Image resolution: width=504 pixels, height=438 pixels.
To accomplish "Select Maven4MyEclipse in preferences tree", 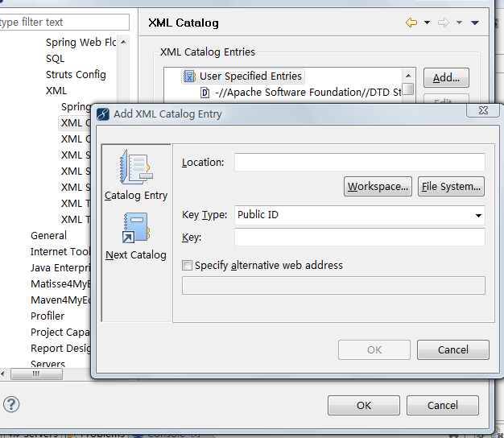I will [60, 300].
